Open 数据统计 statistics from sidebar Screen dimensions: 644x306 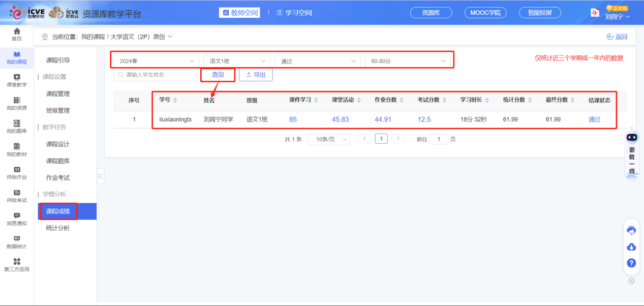16,242
